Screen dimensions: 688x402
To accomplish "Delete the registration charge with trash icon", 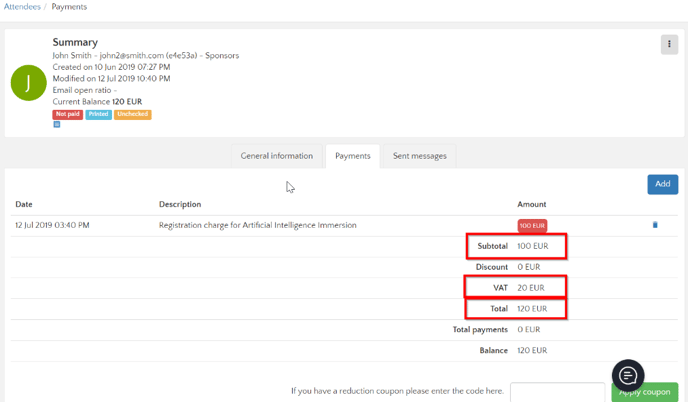I will [x=655, y=225].
